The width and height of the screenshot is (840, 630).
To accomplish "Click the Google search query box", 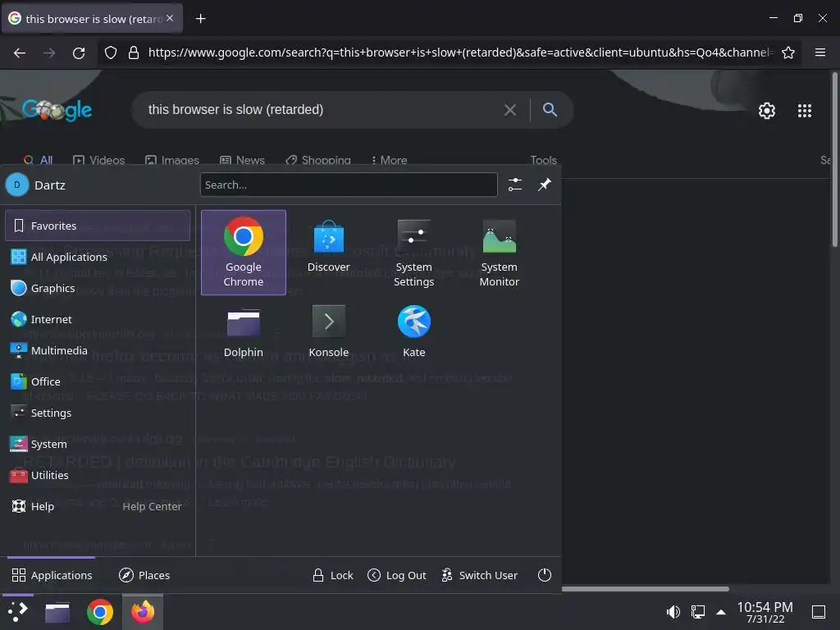I will pyautogui.click(x=322, y=110).
